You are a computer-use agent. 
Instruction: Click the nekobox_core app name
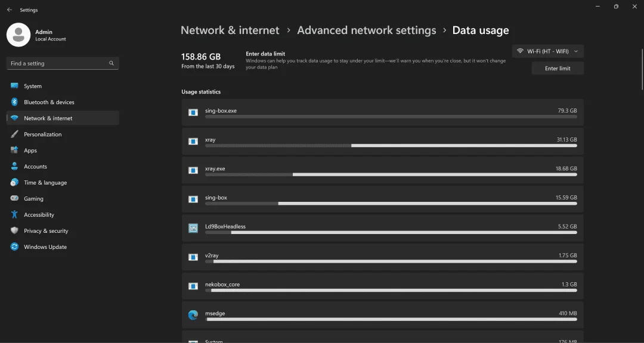coord(222,284)
